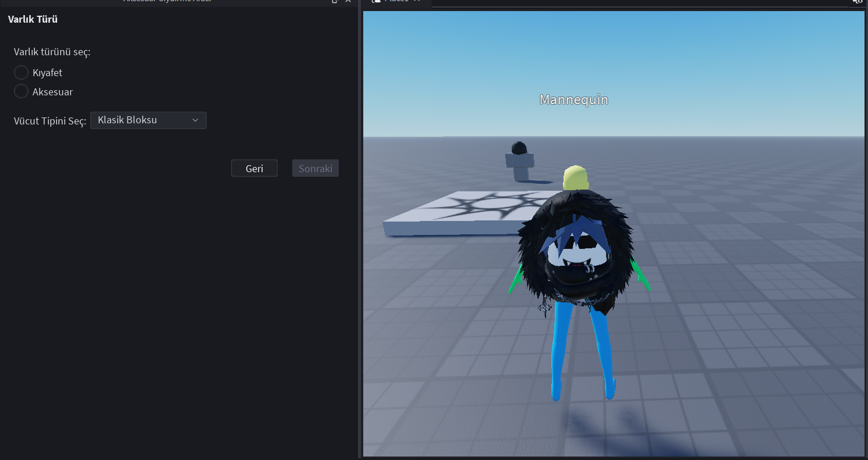
Task: Click the 'Vücut Tipini Seç:' label
Action: (x=50, y=121)
